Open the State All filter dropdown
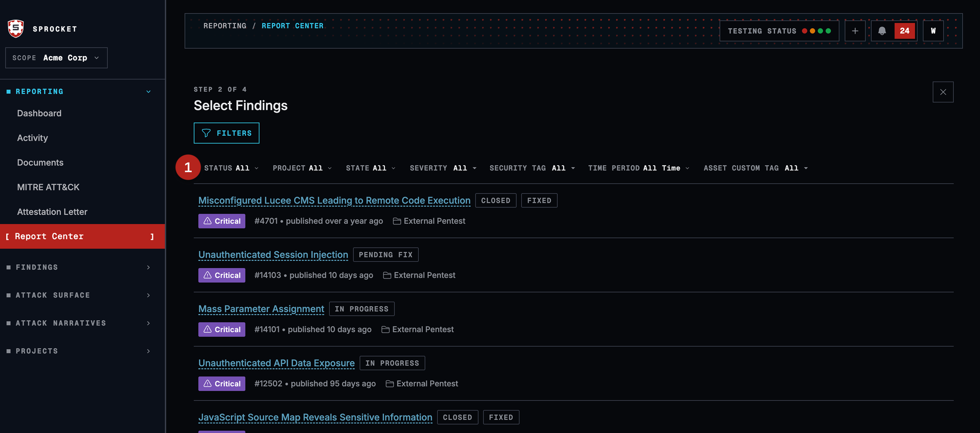The image size is (980, 433). pyautogui.click(x=371, y=168)
